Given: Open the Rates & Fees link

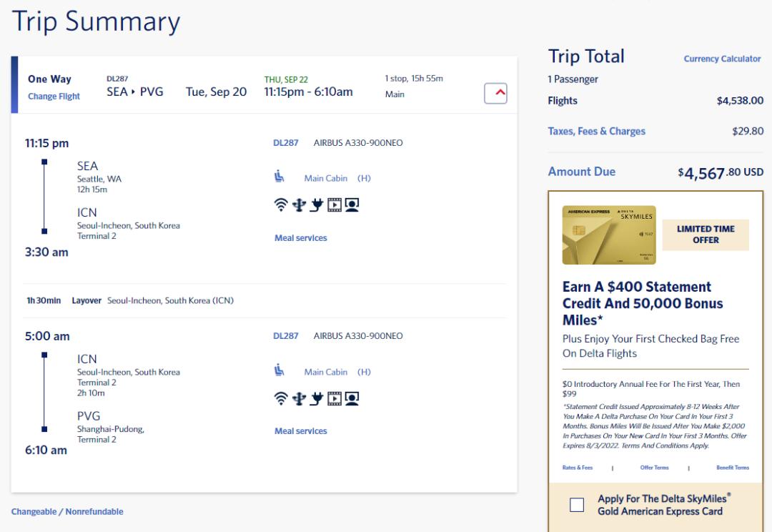Looking at the screenshot, I should pos(578,468).
